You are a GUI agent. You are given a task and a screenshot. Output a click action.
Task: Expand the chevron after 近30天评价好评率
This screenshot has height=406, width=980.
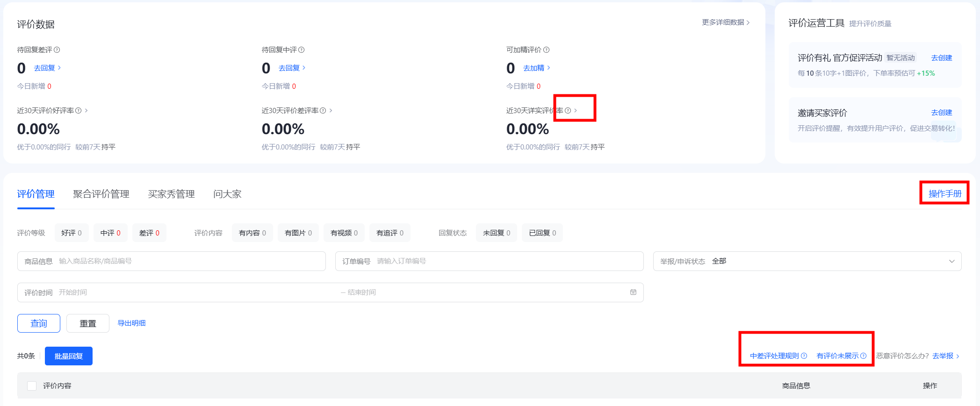coord(86,111)
